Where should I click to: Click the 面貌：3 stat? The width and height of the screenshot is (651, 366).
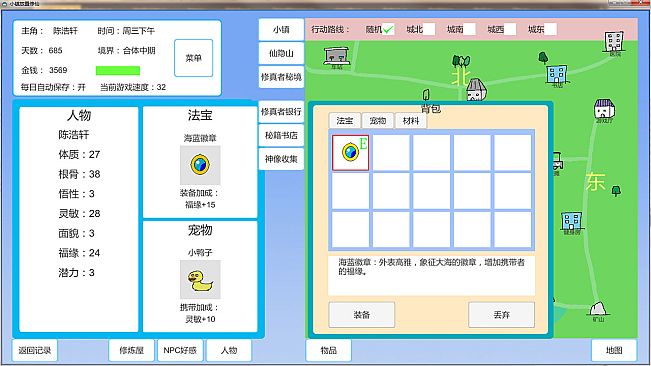pyautogui.click(x=76, y=233)
